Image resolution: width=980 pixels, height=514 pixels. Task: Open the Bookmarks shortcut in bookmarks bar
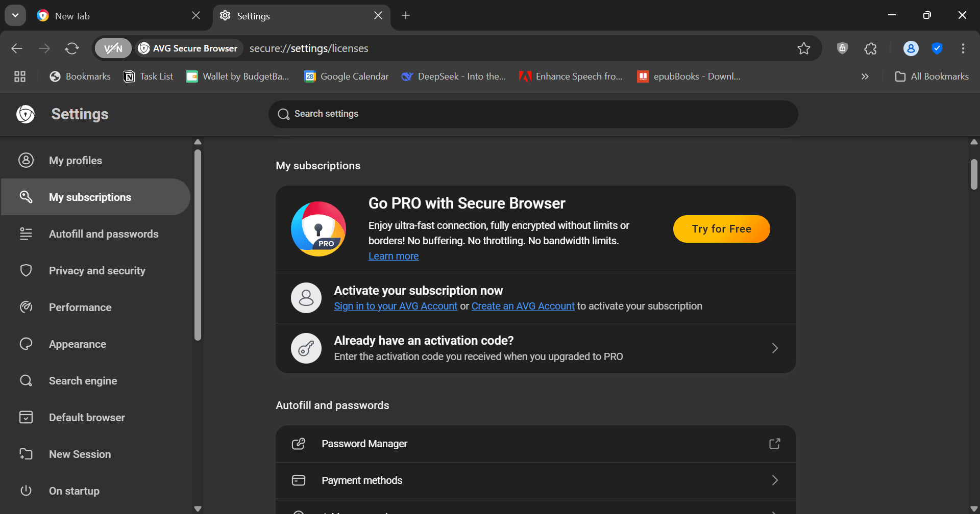click(80, 76)
